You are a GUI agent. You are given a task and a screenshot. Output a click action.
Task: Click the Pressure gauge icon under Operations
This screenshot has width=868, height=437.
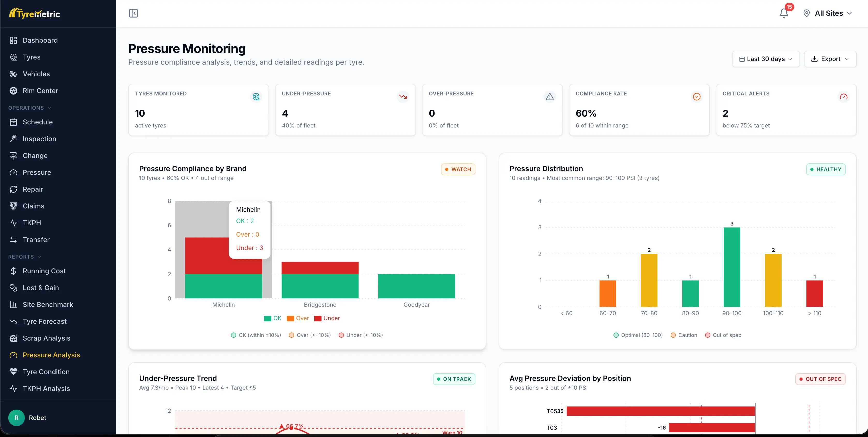[13, 172]
